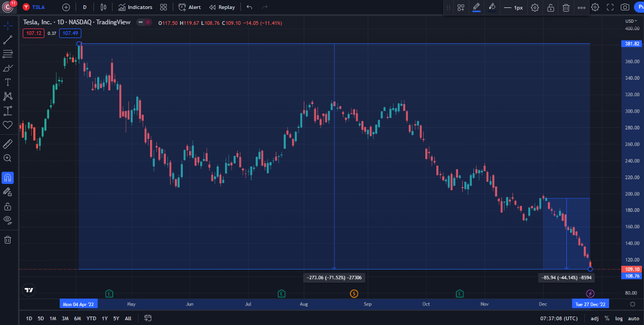Toggle magnet mode

click(8, 178)
